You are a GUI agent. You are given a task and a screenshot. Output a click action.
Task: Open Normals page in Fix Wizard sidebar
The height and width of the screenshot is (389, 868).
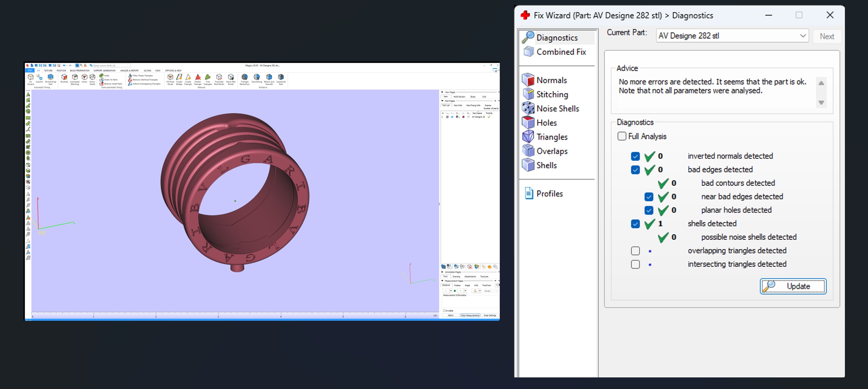545,80
